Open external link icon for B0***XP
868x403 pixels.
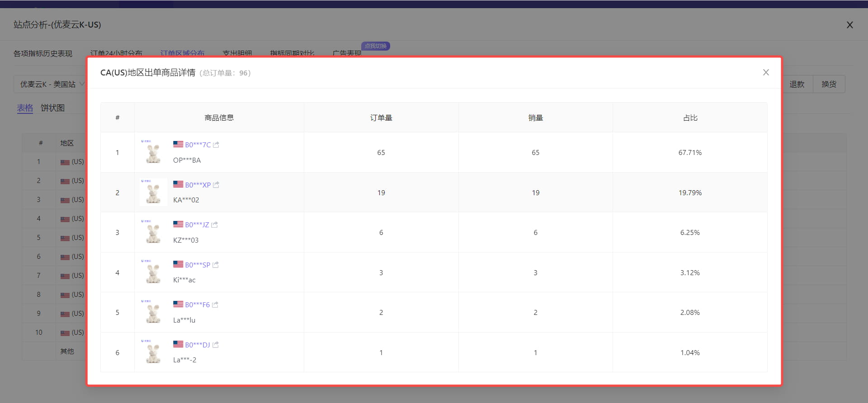pyautogui.click(x=216, y=185)
